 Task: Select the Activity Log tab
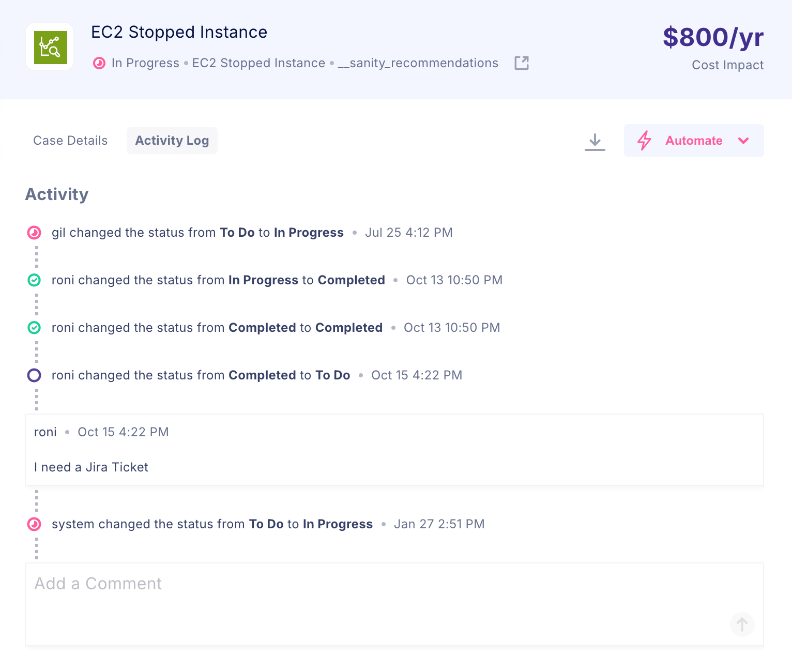tap(172, 141)
